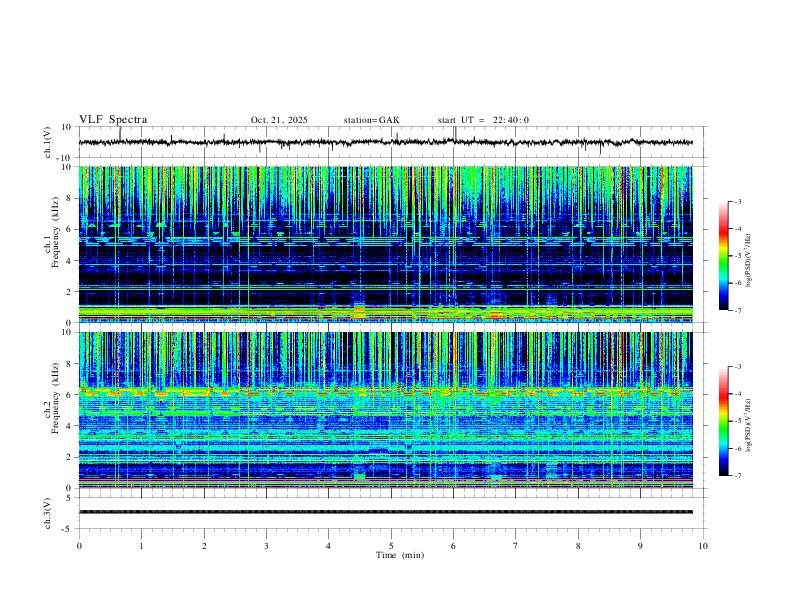Click inside the ch.1 spectrogram panel
Image resolution: width=792 pixels, height=612 pixels.
(385, 244)
